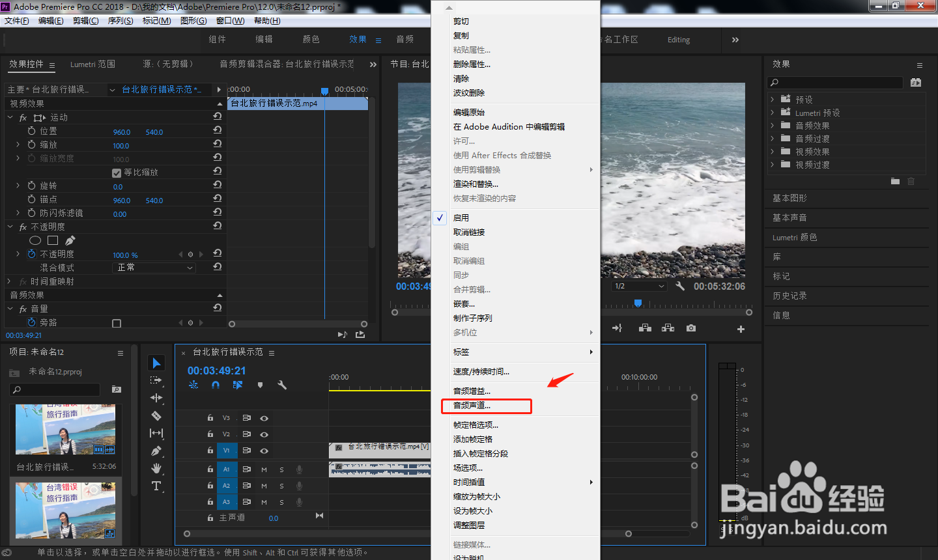
Task: Expand Time Remapping (时间重映射) effect
Action: coord(9,281)
